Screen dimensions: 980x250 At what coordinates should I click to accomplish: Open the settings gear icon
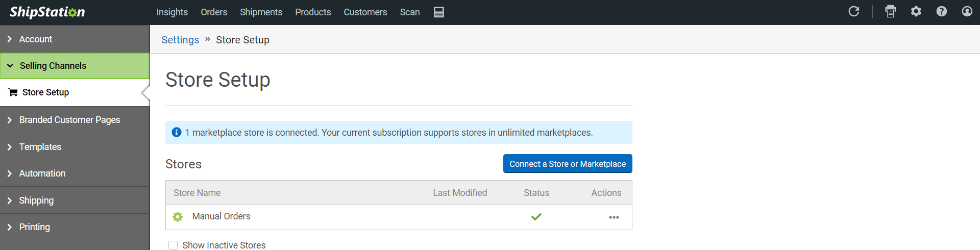point(916,11)
